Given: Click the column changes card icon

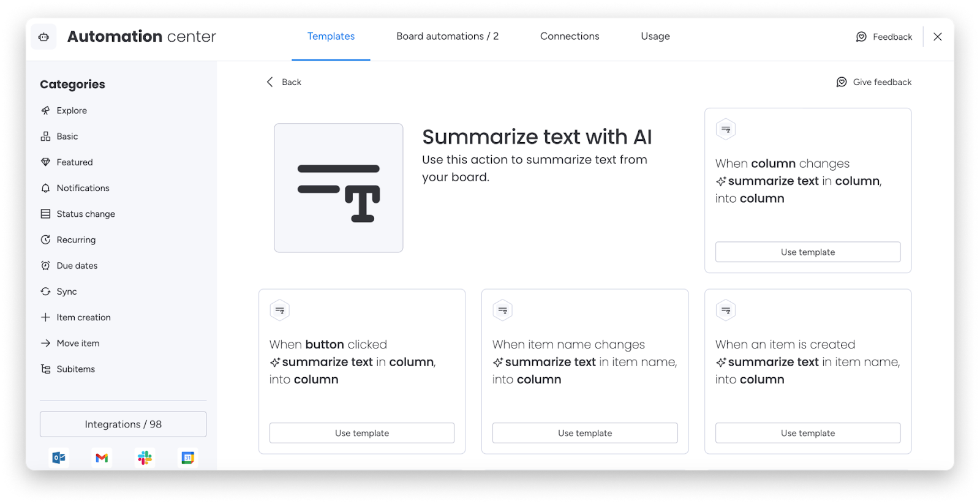Looking at the screenshot, I should [726, 129].
